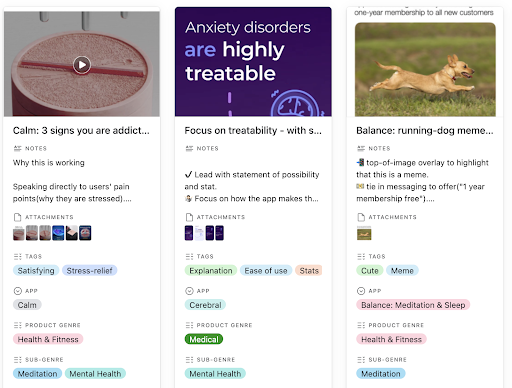Click the Attachments icon on Balance card
Screen dimensions: 512x388
point(361,217)
